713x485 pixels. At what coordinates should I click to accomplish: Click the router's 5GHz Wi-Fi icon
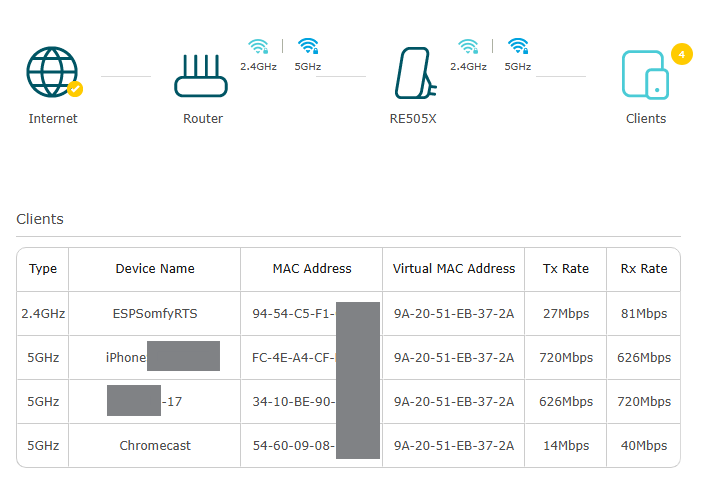click(308, 46)
